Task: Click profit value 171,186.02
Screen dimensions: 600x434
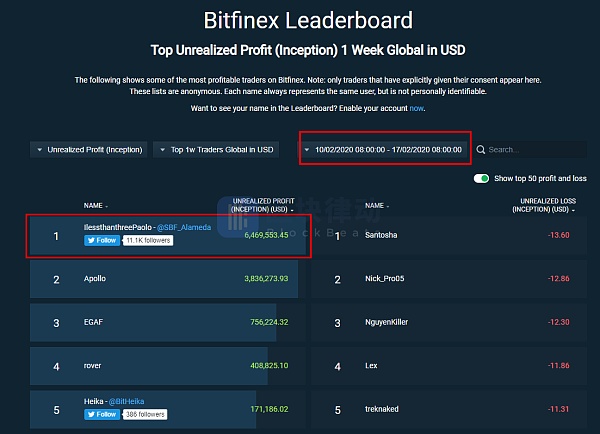Action: click(x=269, y=409)
